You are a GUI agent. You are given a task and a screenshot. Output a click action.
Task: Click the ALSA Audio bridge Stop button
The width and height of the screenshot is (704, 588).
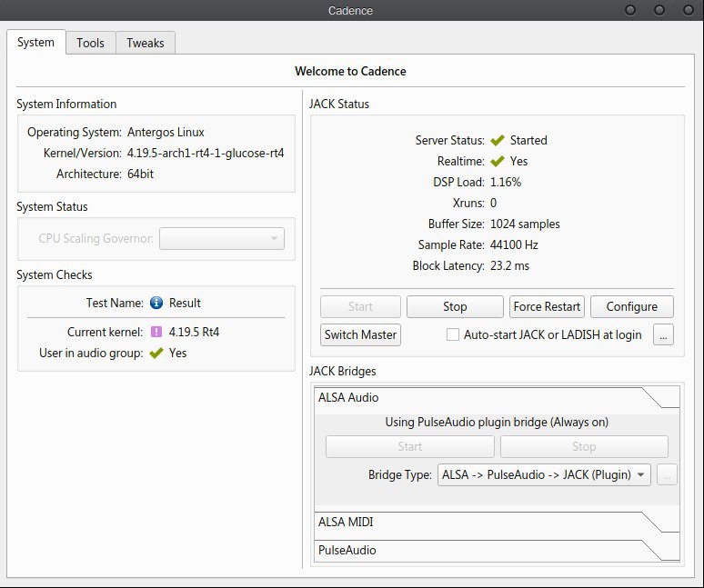click(584, 447)
